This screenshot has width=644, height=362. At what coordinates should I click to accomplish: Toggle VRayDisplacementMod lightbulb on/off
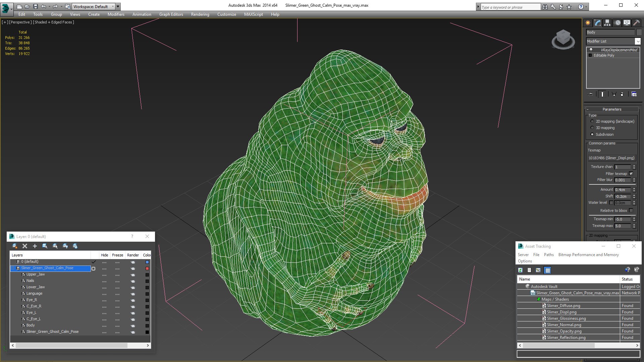coord(591,50)
